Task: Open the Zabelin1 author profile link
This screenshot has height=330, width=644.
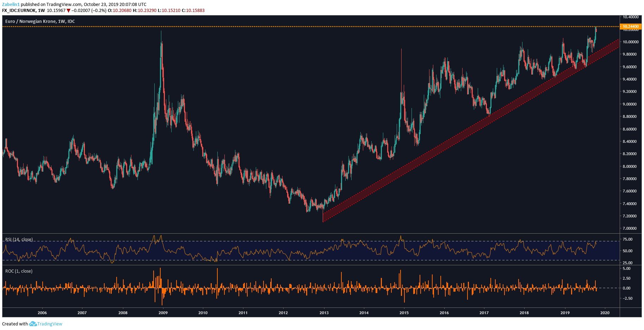Action: [x=11, y=5]
